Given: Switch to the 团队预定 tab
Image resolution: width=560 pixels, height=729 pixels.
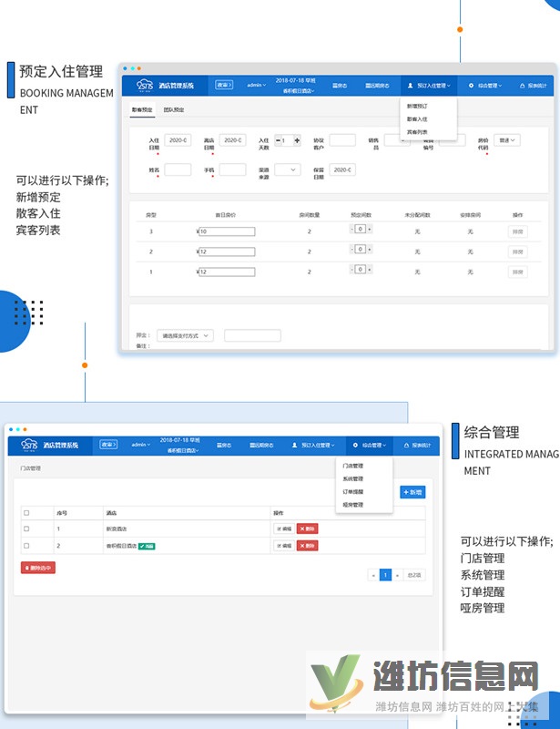Looking at the screenshot, I should pyautogui.click(x=173, y=109).
